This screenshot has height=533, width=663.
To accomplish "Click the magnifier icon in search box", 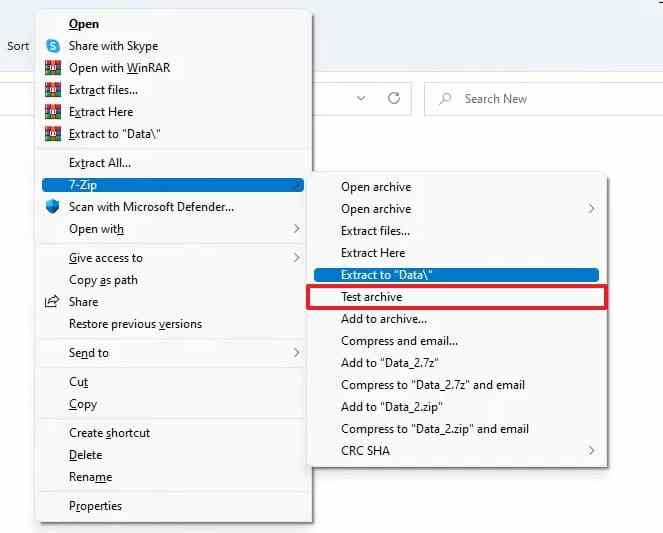I will coord(445,98).
